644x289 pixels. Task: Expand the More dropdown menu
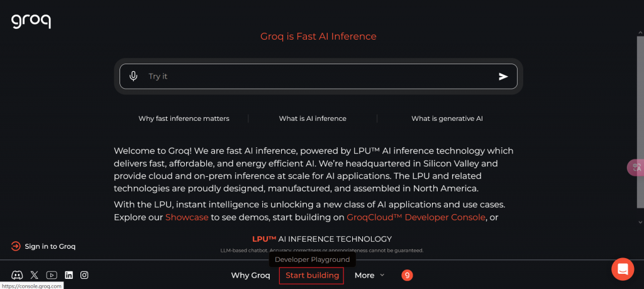pyautogui.click(x=369, y=275)
